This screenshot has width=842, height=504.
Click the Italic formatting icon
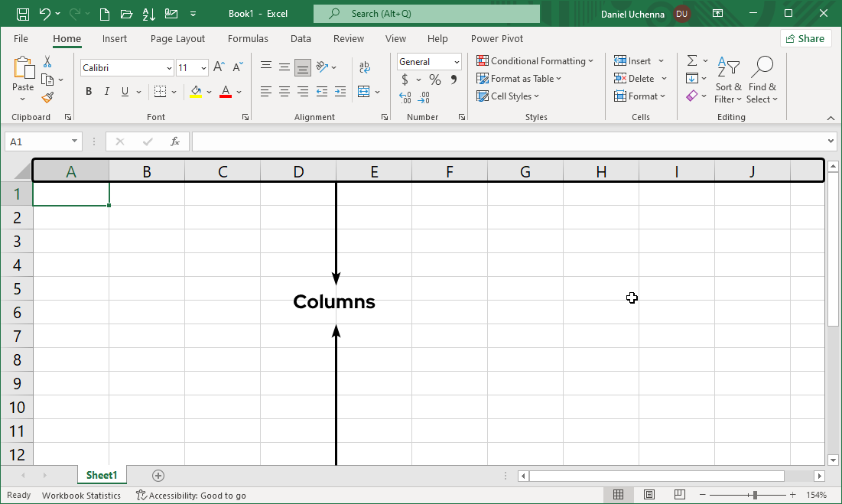click(106, 91)
